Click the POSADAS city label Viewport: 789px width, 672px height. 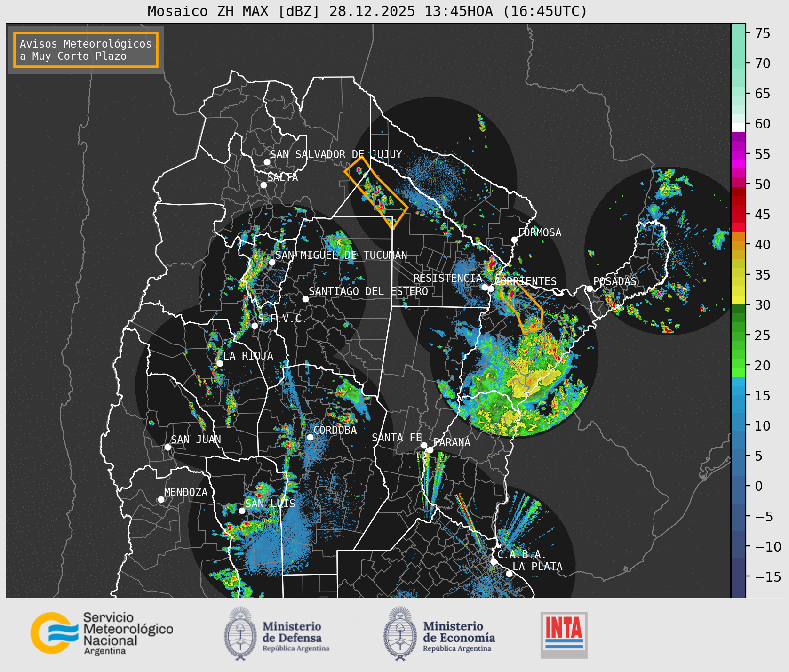tap(615, 281)
